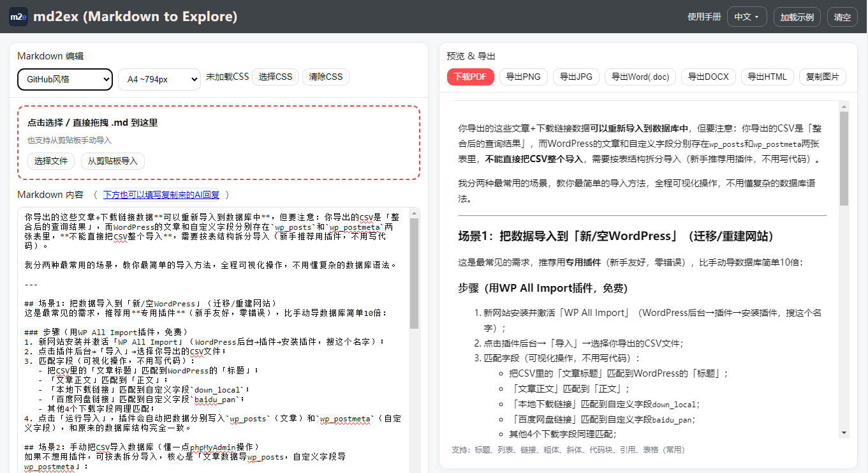Export as JPG image
This screenshot has height=473, width=868.
tap(576, 77)
